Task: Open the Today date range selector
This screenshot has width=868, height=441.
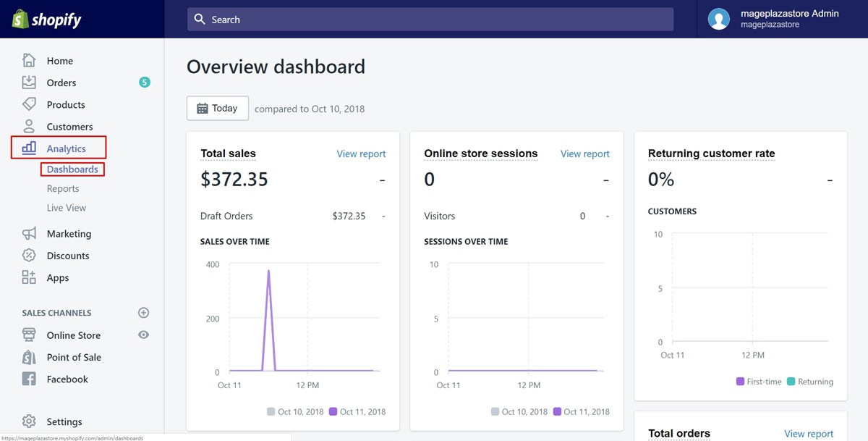Action: pyautogui.click(x=217, y=108)
